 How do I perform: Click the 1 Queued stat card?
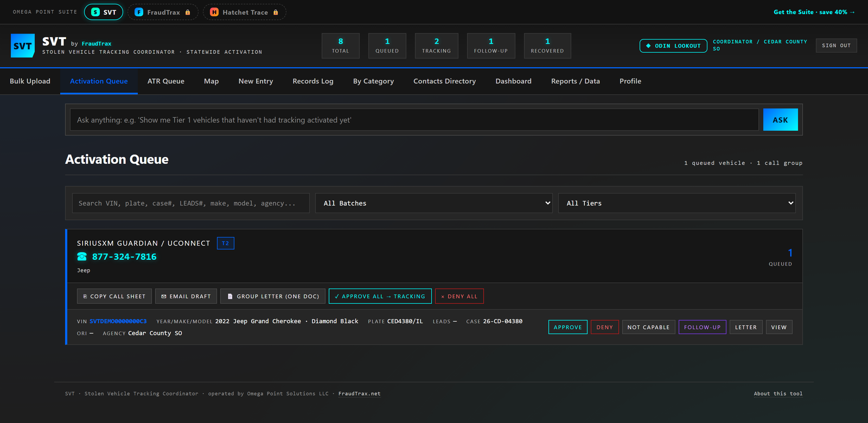(387, 46)
